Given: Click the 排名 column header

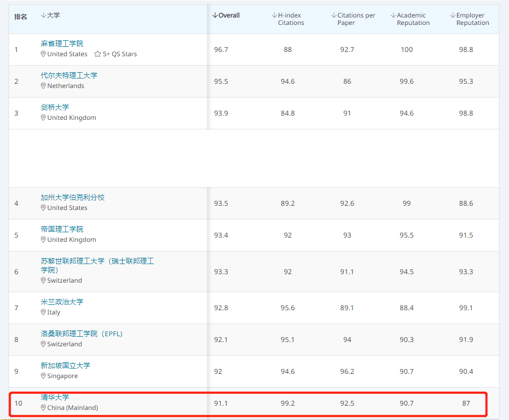Looking at the screenshot, I should 21,16.
